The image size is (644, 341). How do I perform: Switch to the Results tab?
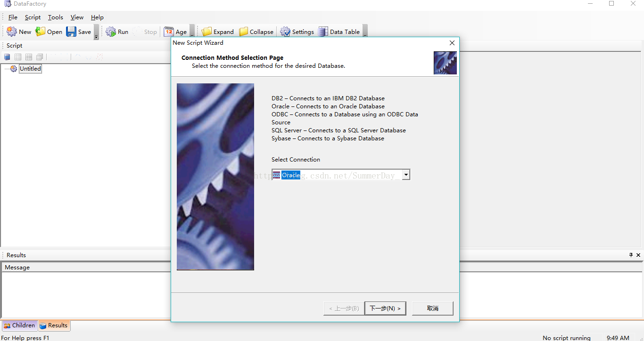[54, 325]
